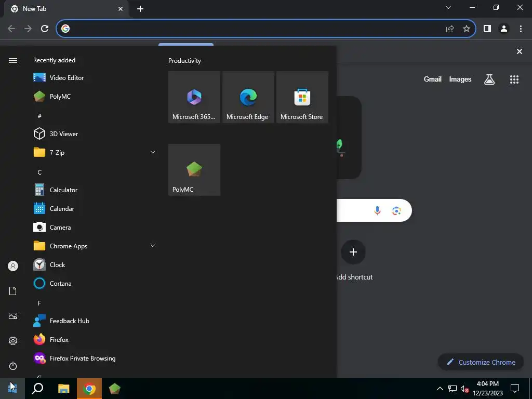Share this page icon in address bar

[x=450, y=29]
